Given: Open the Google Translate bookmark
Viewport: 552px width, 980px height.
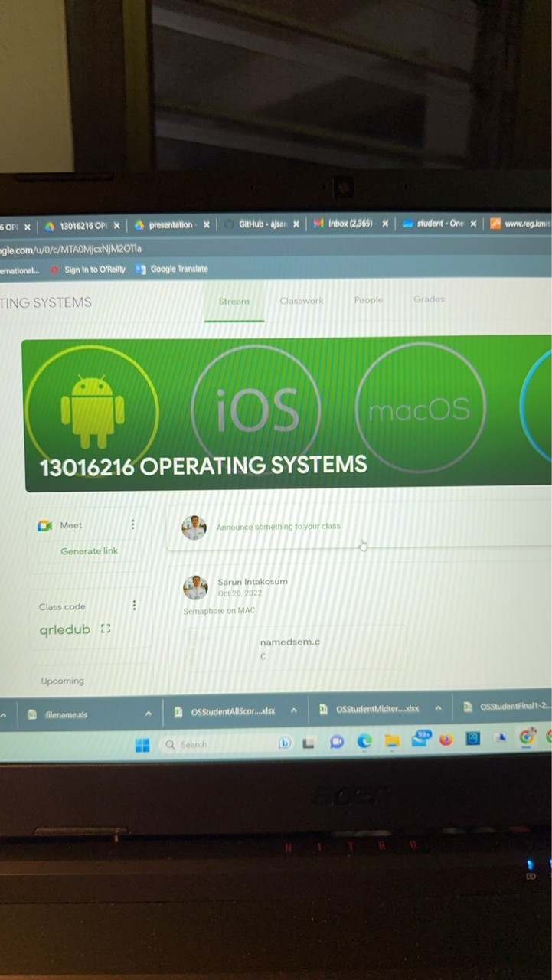Looking at the screenshot, I should coord(171,269).
